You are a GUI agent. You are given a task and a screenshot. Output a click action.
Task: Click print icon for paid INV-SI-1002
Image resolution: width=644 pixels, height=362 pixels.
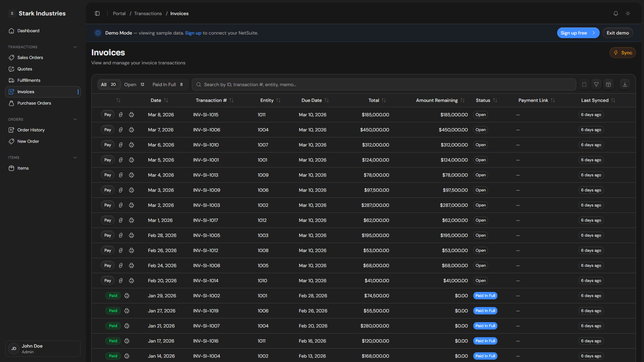(x=127, y=296)
